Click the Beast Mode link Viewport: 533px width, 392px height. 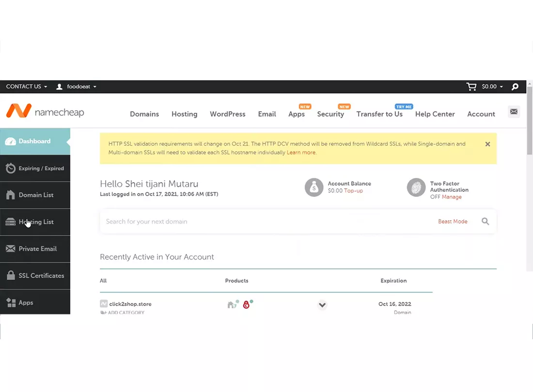tap(453, 221)
